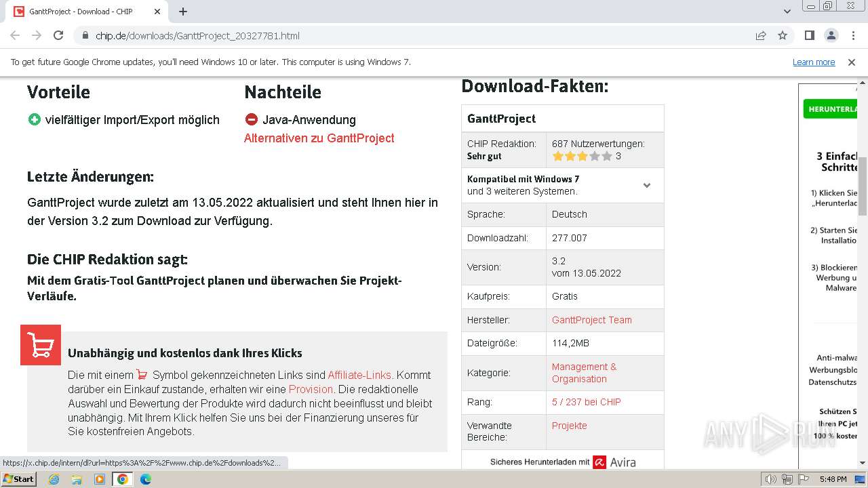Select the Sprache Deutsch value
Viewport: 868px width, 488px height.
tap(570, 214)
